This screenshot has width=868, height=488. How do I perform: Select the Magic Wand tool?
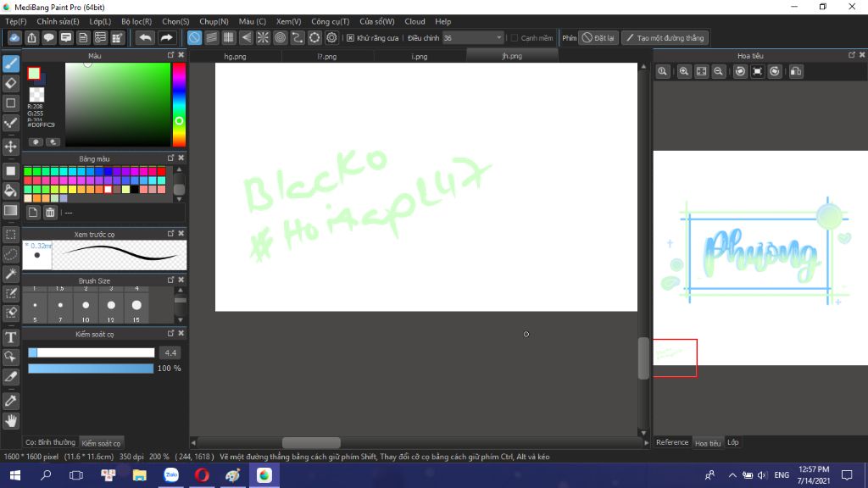coord(11,274)
